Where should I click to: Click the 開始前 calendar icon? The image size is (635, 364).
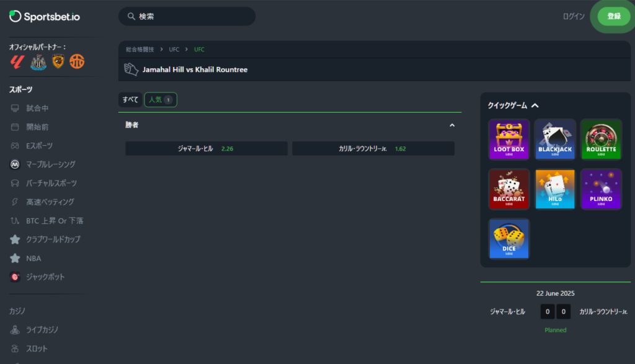tap(15, 127)
